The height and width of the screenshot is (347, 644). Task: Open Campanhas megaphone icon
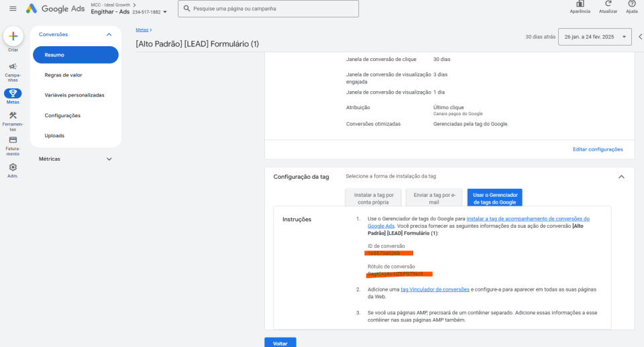(13, 66)
